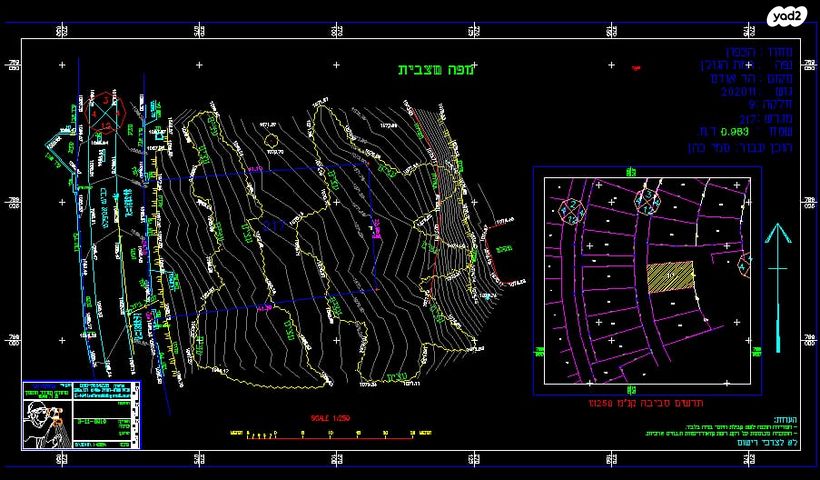This screenshot has height=480, width=820.
Task: Select the top-left octagon marker in locality map
Action: [572, 210]
